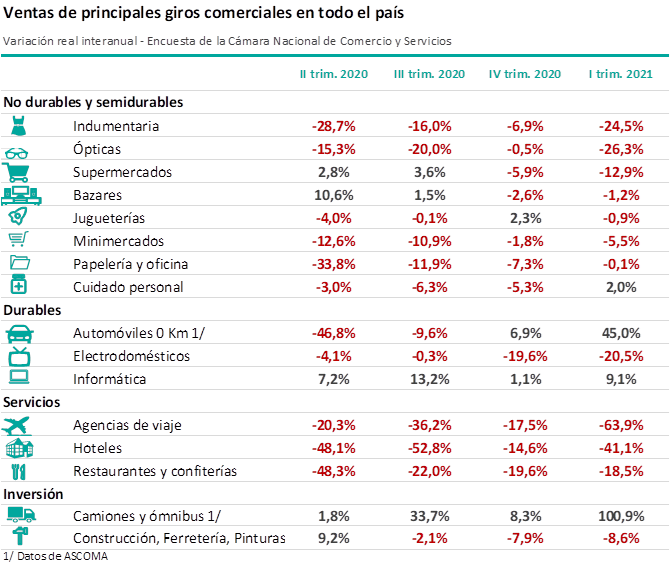This screenshot has width=670, height=567.
Task: Select the 1/ Datos de ASCOMA footnote
Action: point(56,557)
